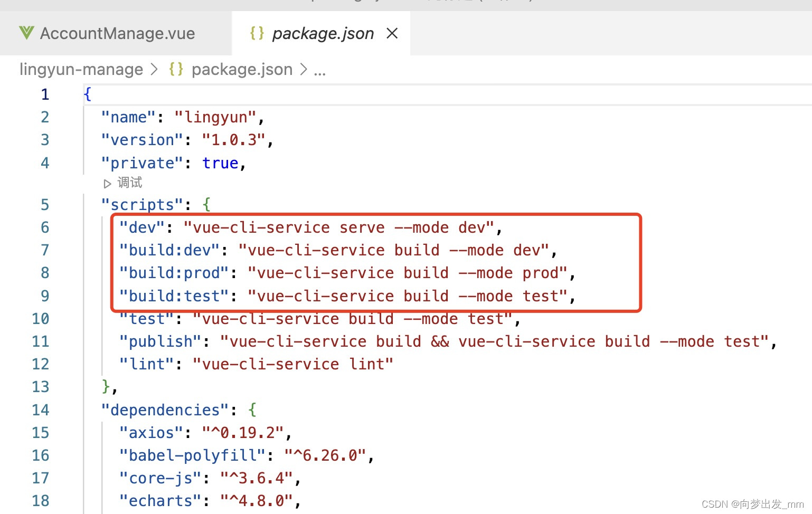Click the "1.0.3" version value
This screenshot has width=812, height=514.
point(234,140)
